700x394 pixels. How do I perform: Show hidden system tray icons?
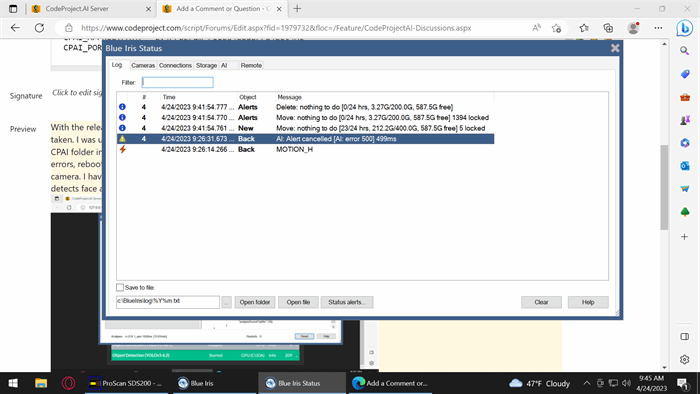(x=587, y=383)
